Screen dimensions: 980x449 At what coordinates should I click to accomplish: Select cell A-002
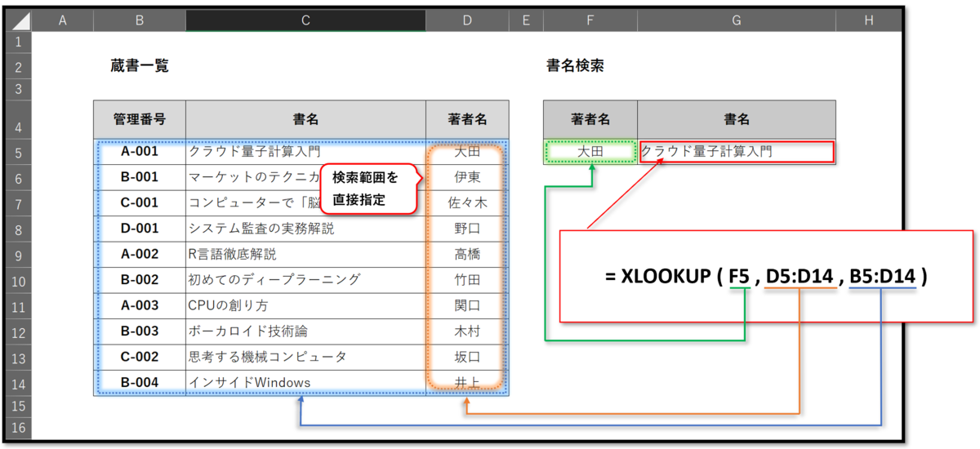139,255
